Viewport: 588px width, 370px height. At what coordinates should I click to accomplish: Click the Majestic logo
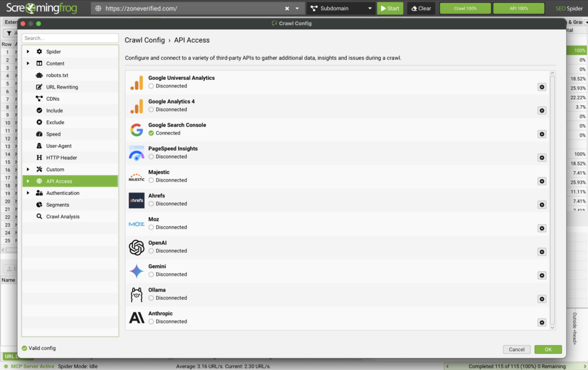pos(137,177)
